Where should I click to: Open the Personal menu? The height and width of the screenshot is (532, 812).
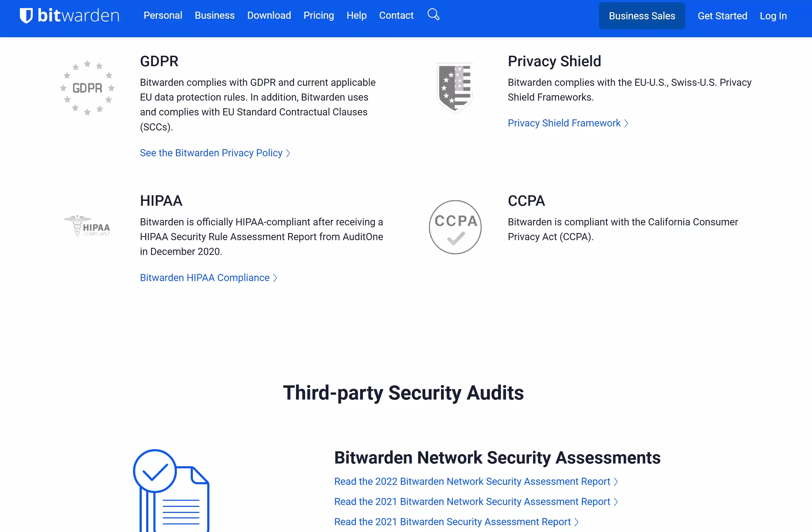pos(163,15)
